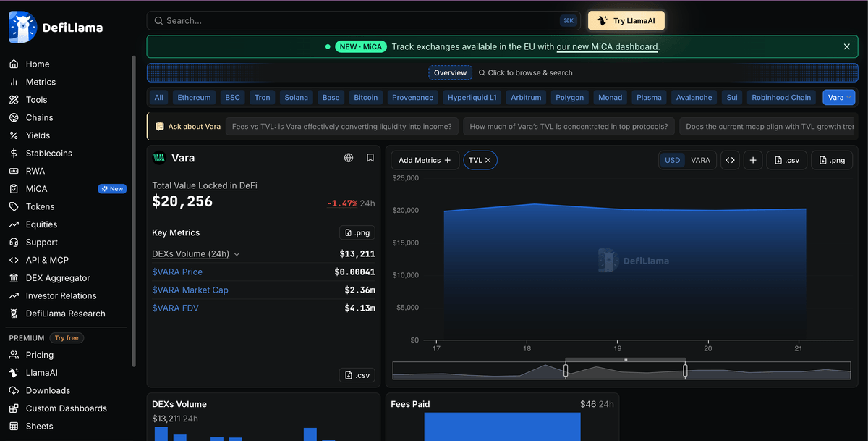Open Tools sidebar icon
868x441 pixels.
(14, 100)
